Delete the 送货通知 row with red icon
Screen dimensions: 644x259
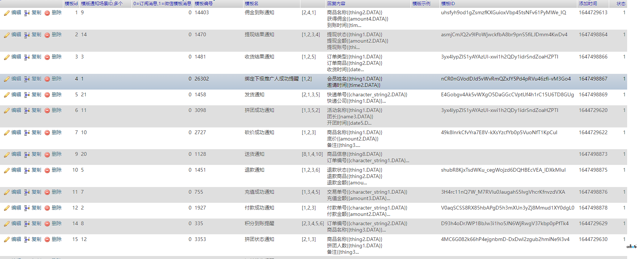click(x=47, y=155)
